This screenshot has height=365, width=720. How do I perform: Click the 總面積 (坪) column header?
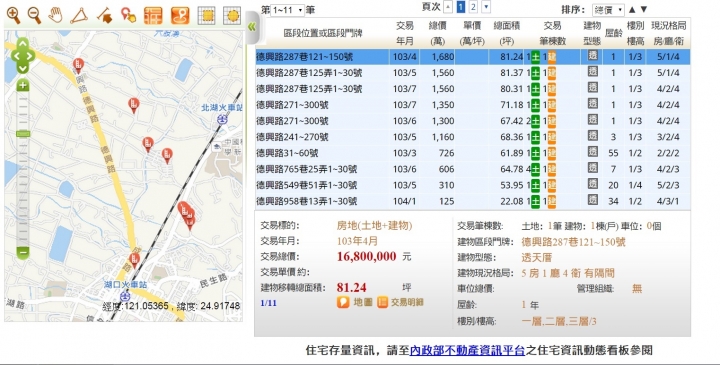[x=506, y=34]
